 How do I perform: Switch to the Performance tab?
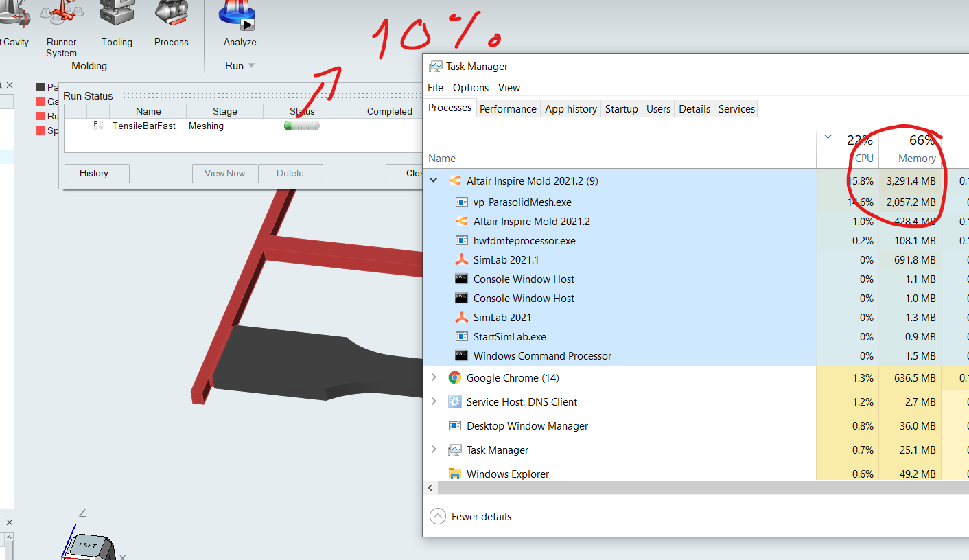tap(508, 108)
